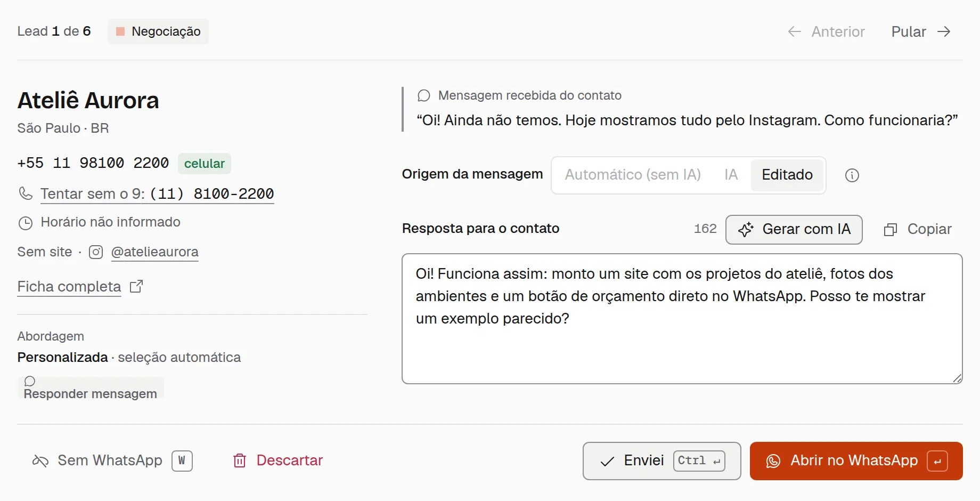The height and width of the screenshot is (501, 980).
Task: Click the 162 character count
Action: 705,229
